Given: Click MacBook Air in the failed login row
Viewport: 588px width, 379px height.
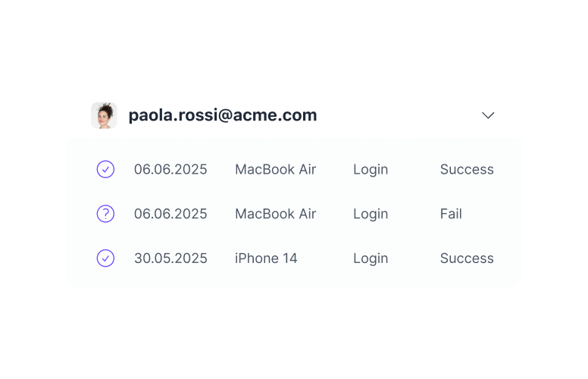Looking at the screenshot, I should coord(275,214).
